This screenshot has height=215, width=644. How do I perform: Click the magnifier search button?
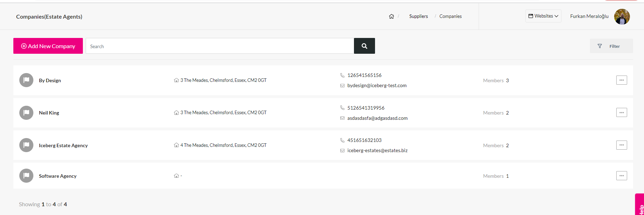pos(364,46)
